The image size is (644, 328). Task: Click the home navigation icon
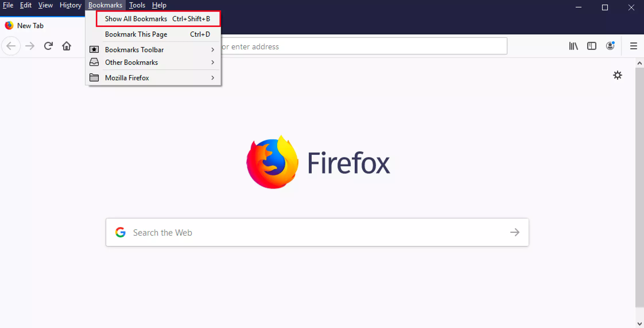(67, 46)
